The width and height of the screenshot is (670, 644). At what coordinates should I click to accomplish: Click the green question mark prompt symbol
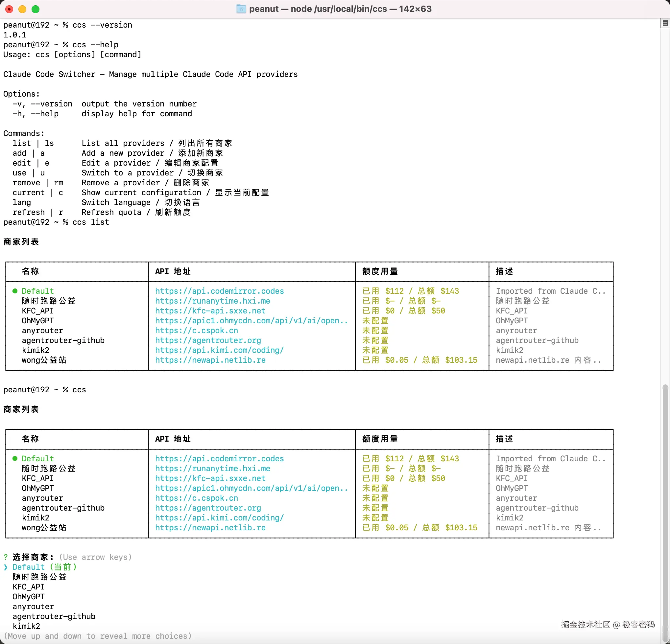6,557
